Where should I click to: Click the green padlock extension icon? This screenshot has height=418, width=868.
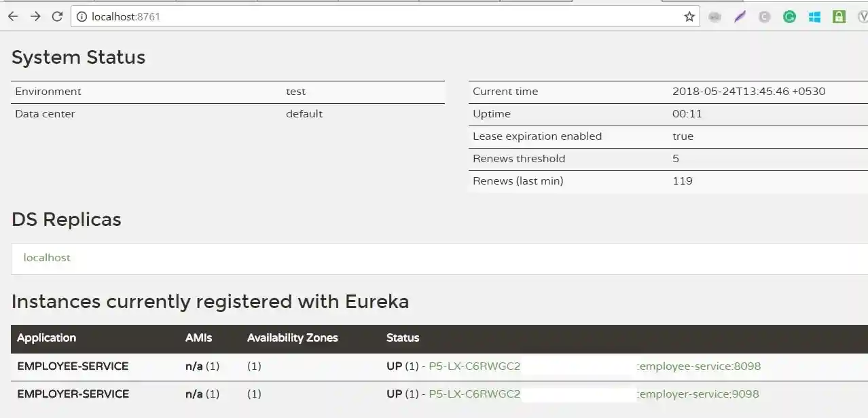click(839, 17)
